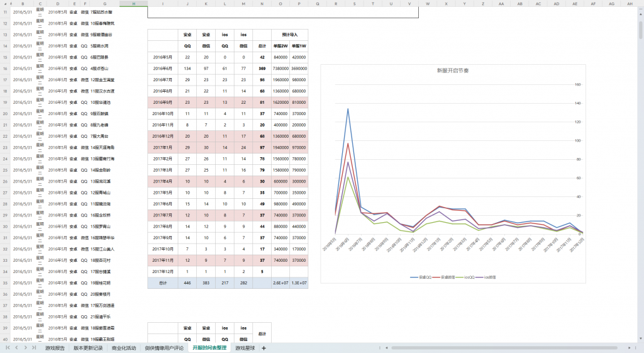Click the next sheet arrow
The image size is (644, 353).
tap(25, 348)
